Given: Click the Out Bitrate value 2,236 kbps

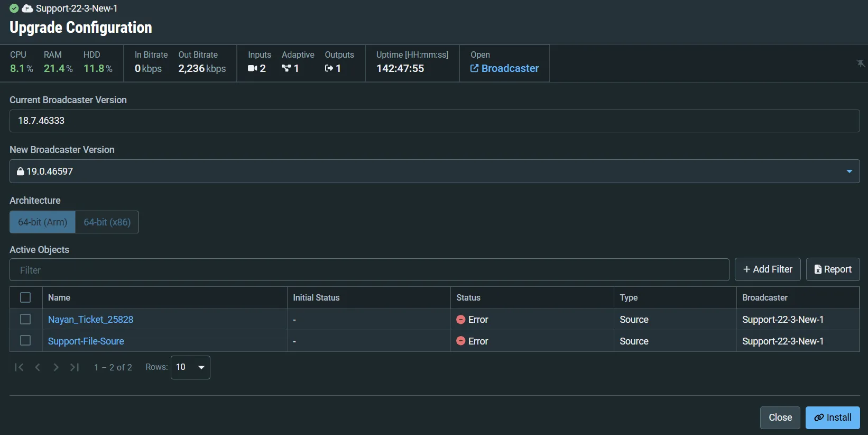Looking at the screenshot, I should pos(202,68).
